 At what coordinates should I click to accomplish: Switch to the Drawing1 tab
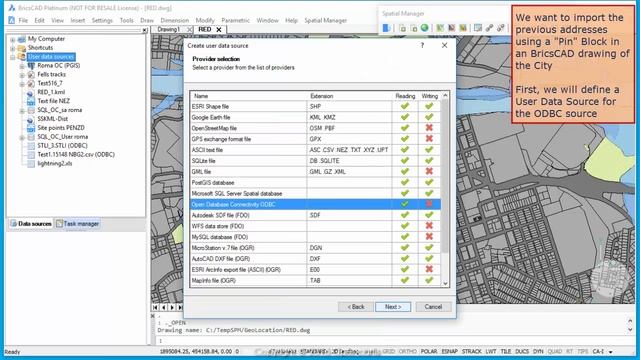click(x=169, y=29)
